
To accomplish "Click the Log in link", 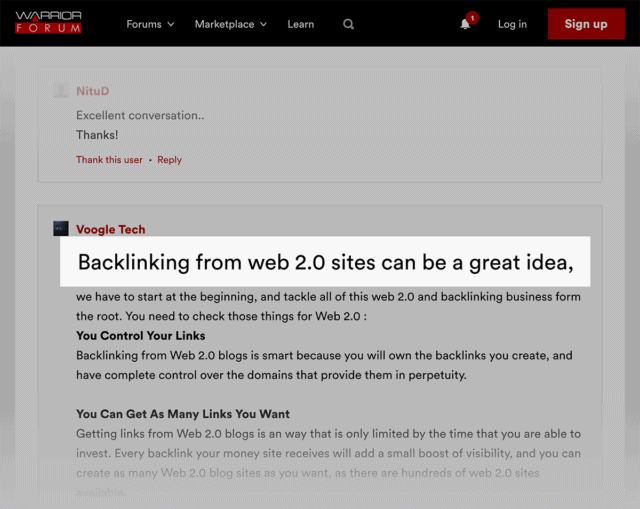I will 512,24.
